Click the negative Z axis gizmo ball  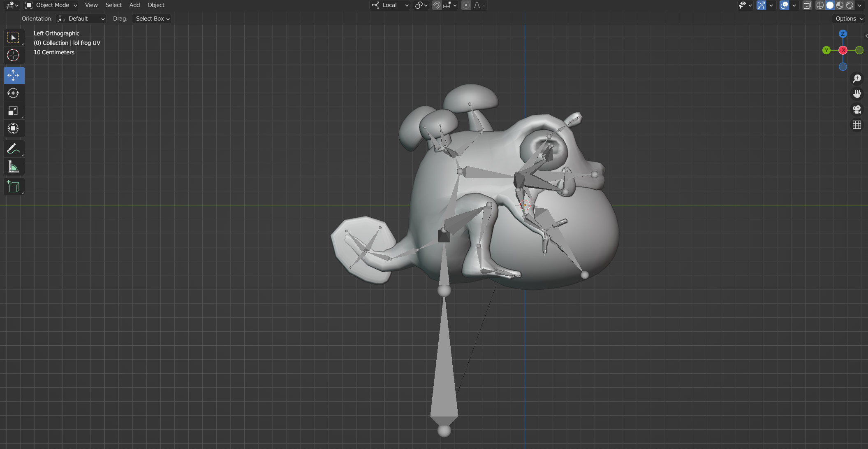click(x=843, y=67)
